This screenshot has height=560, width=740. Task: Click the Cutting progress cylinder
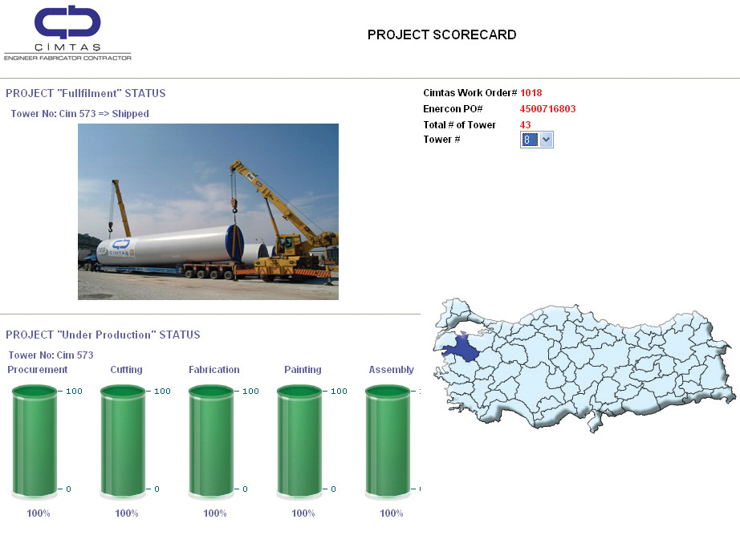[123, 441]
